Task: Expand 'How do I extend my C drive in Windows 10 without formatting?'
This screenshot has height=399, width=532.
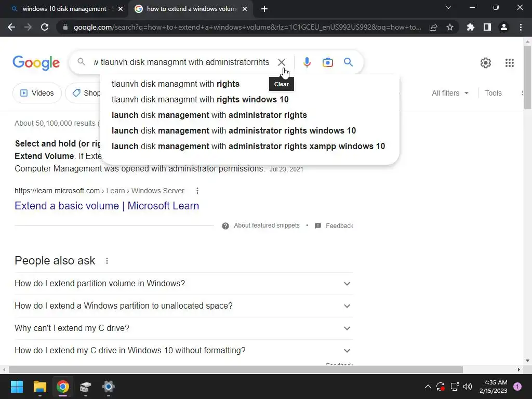Action: 184,351
